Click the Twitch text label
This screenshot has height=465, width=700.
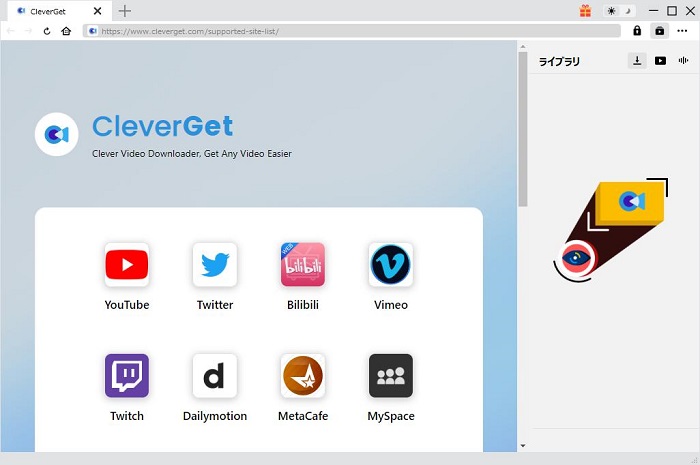[x=127, y=416]
